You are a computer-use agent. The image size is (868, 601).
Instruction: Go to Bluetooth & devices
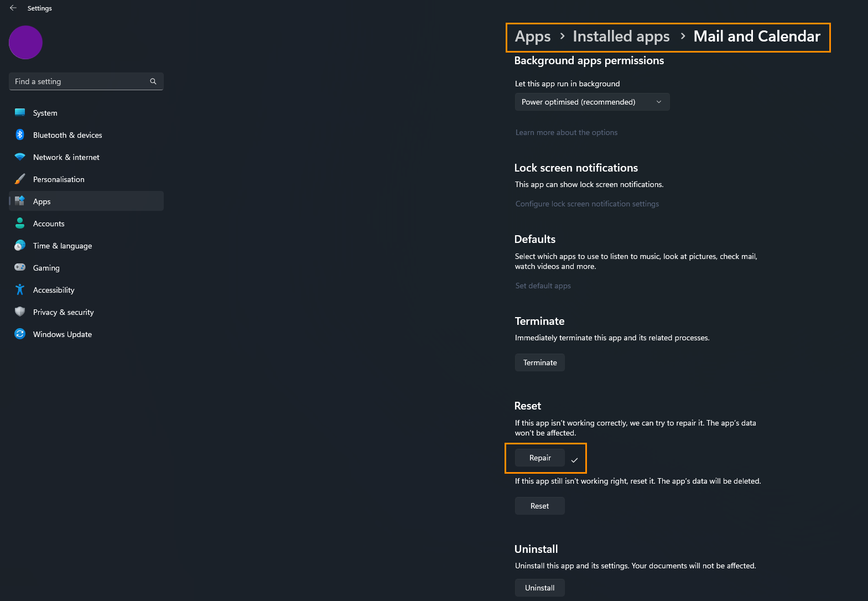(86, 135)
